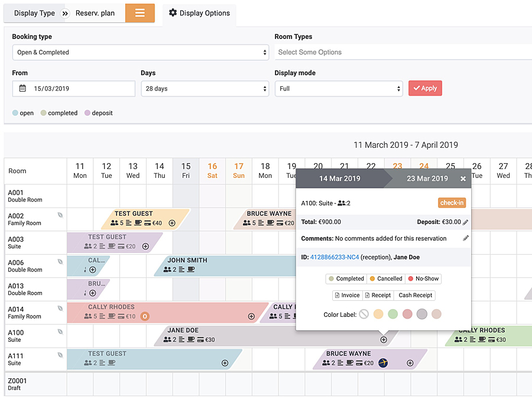
Task: Click the Display Options gear icon
Action: 173,13
